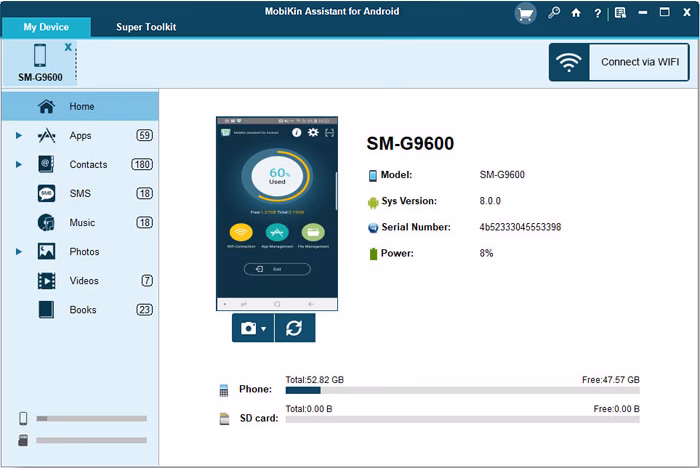
Task: Refresh the device screen preview
Action: click(295, 328)
